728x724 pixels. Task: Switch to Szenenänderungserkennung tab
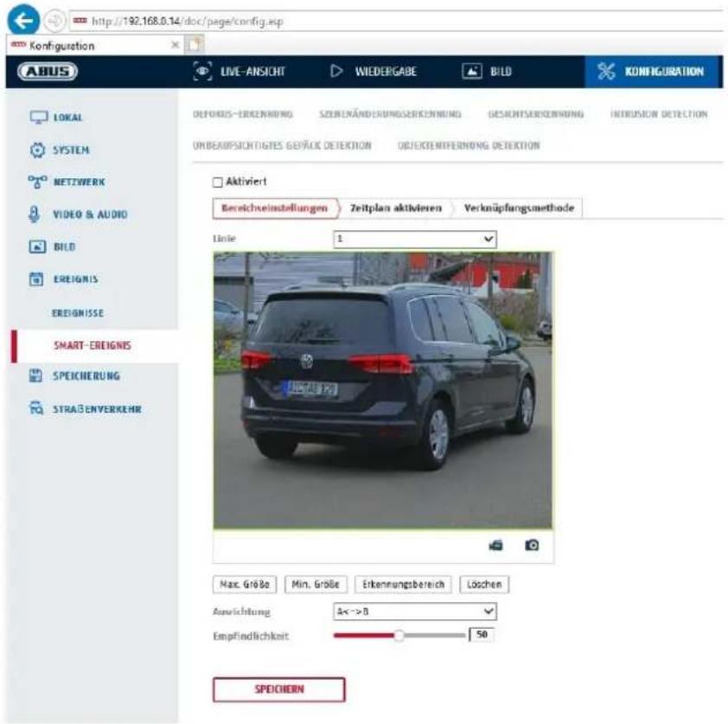(x=391, y=114)
